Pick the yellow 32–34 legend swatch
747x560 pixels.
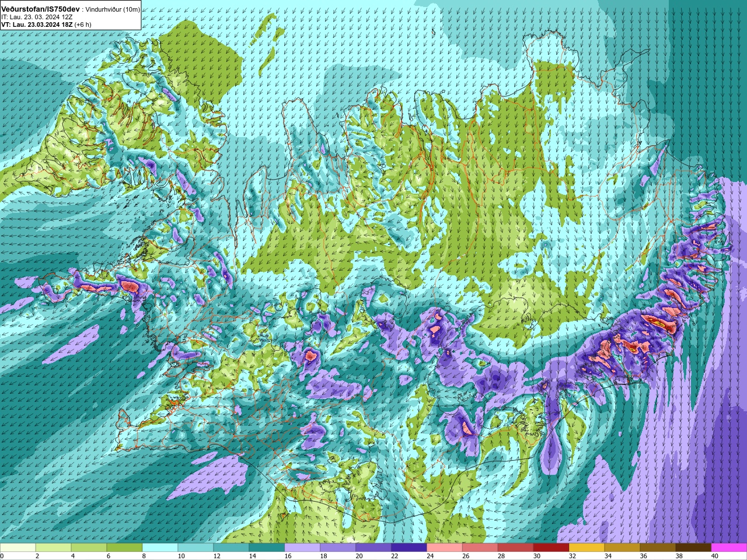tap(587, 548)
